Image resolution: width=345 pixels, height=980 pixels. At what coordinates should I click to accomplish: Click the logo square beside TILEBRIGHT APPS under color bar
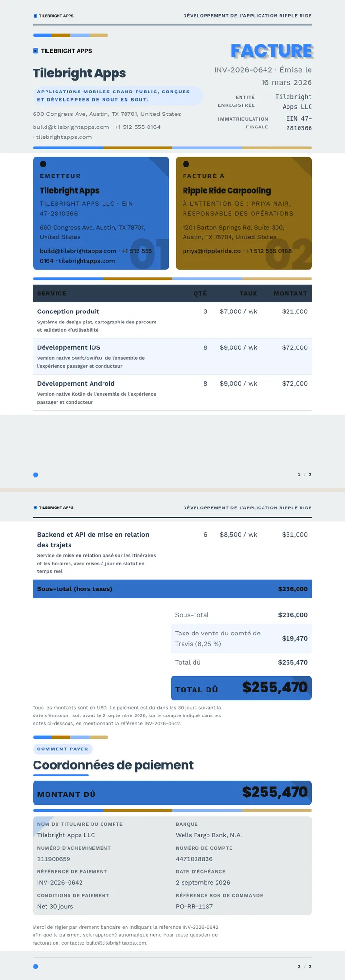click(35, 51)
